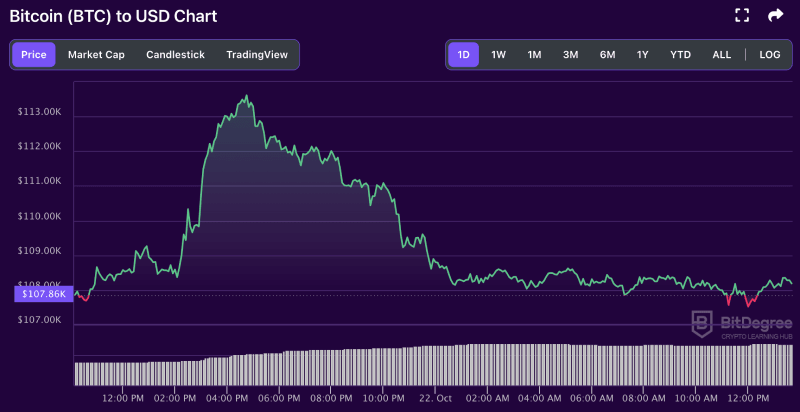Switch to TradingView chart
Image resolution: width=800 pixels, height=412 pixels.
click(257, 55)
